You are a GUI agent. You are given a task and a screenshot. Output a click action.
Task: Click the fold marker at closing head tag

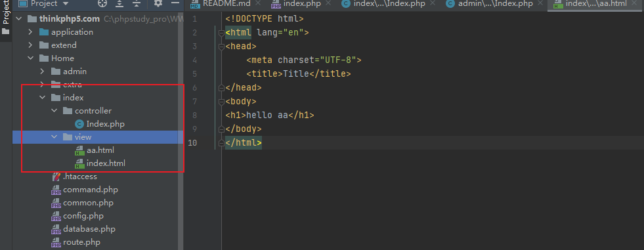[x=222, y=87]
